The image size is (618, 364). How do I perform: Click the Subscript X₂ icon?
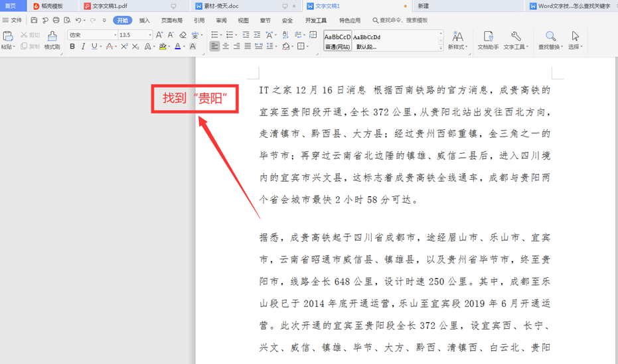[x=135, y=46]
